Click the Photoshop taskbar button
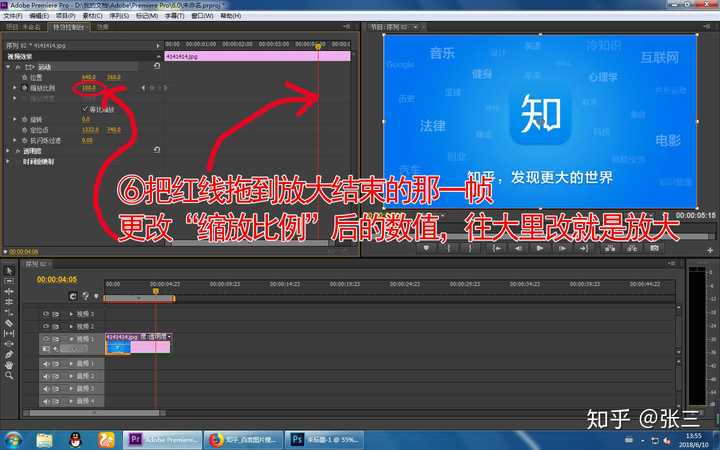The image size is (720, 450). [324, 440]
